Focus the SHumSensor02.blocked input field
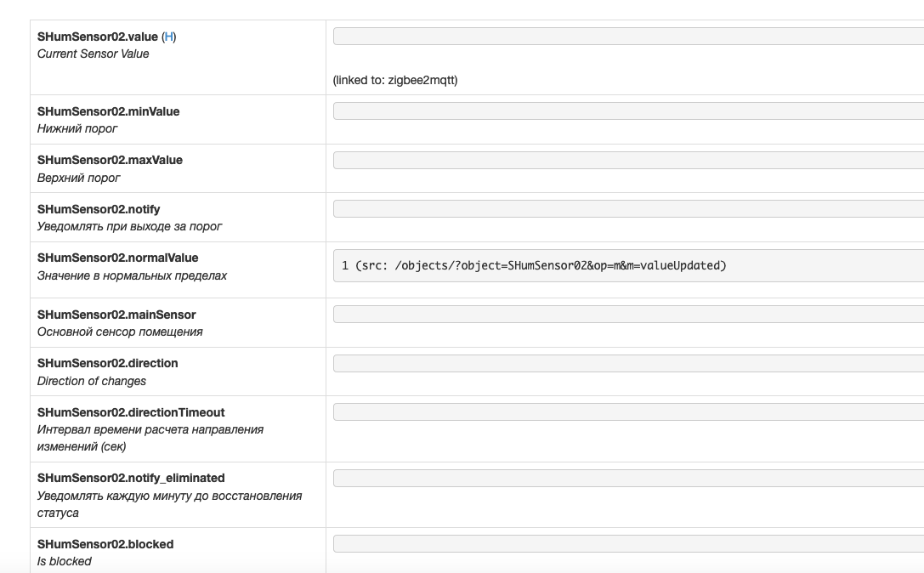The width and height of the screenshot is (924, 573). click(x=628, y=544)
